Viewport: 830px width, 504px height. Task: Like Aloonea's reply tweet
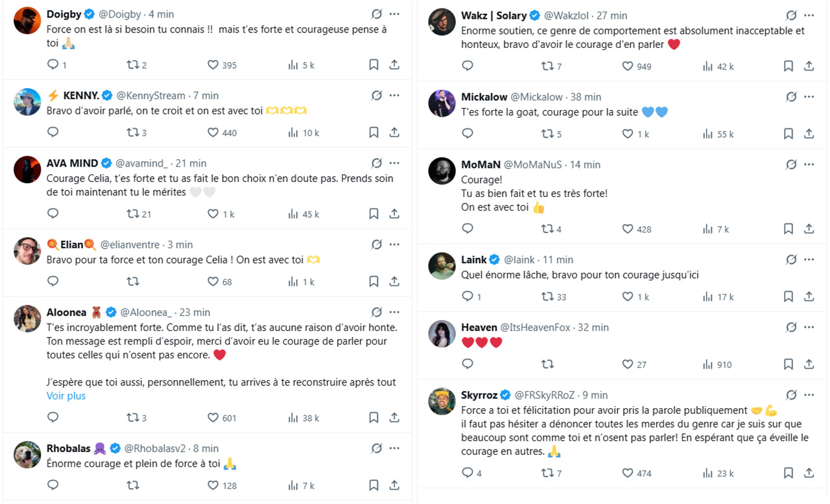pyautogui.click(x=213, y=418)
